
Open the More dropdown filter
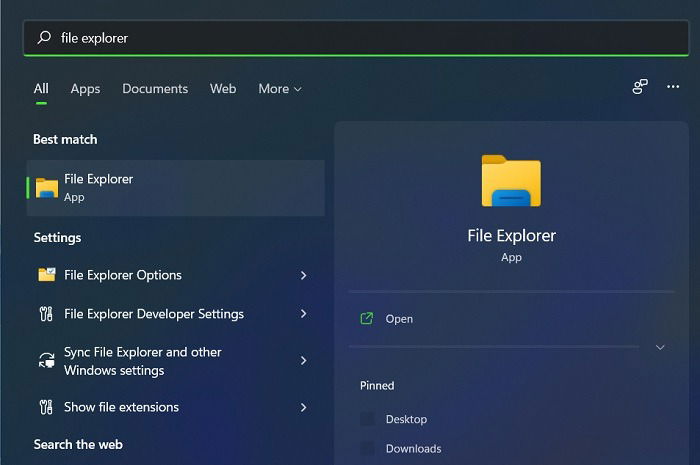pyautogui.click(x=280, y=89)
